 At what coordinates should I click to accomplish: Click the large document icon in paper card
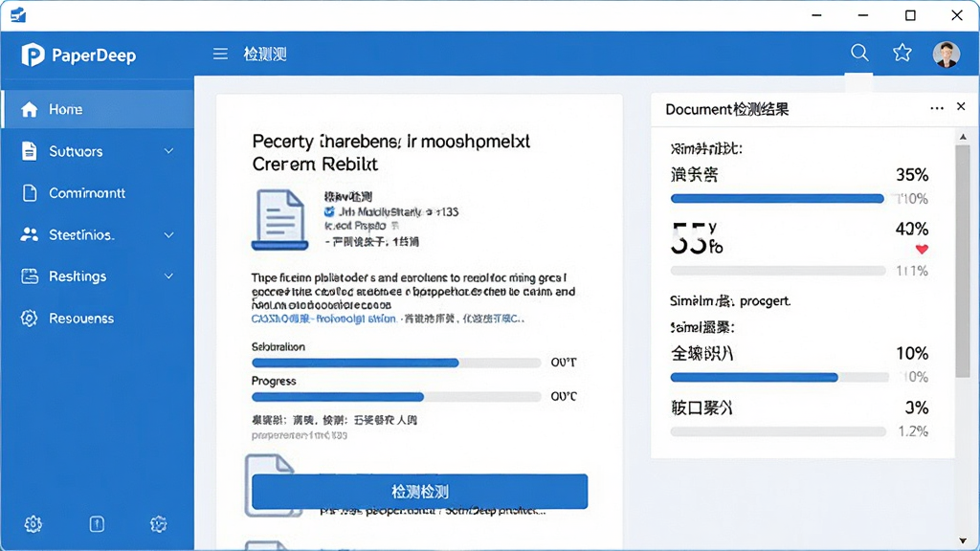[279, 219]
